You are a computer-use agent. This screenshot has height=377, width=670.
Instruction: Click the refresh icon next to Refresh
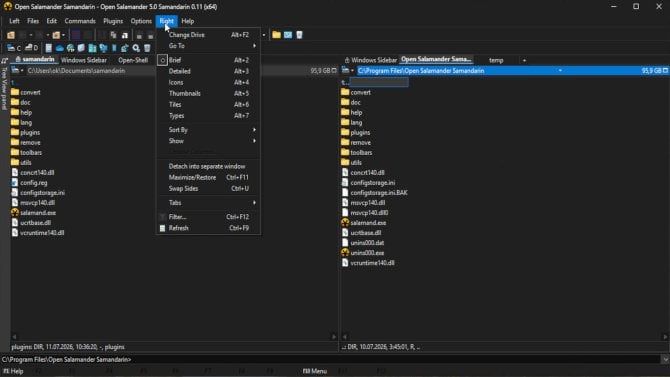(x=162, y=228)
